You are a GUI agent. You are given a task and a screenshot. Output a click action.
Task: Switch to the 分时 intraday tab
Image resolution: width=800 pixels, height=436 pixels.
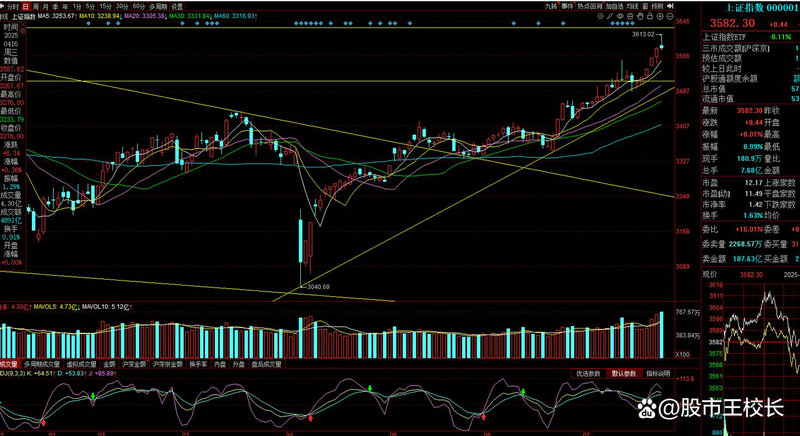(12, 6)
